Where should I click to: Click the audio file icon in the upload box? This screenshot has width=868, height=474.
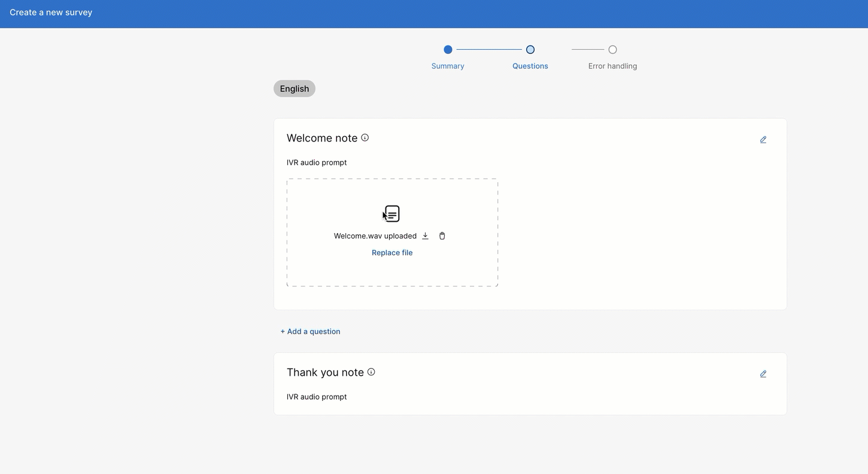pos(392,214)
